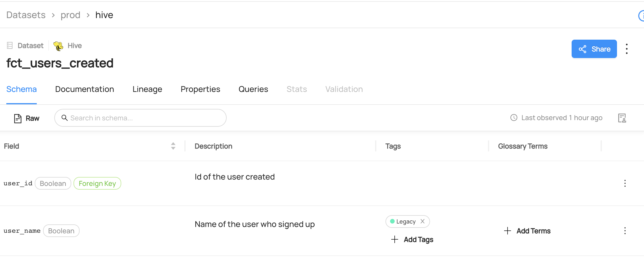Navigate to prod breadcrumb link
The width and height of the screenshot is (644, 258).
click(x=70, y=15)
